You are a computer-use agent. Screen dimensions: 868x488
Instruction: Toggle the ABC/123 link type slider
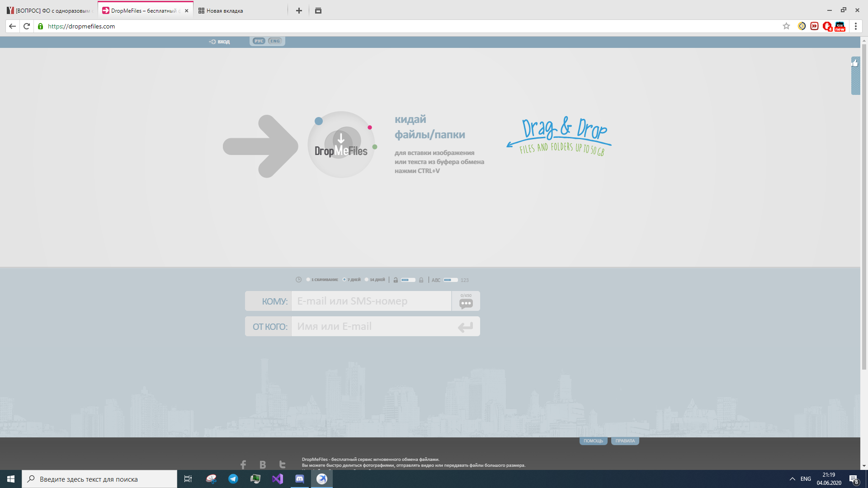coord(450,280)
